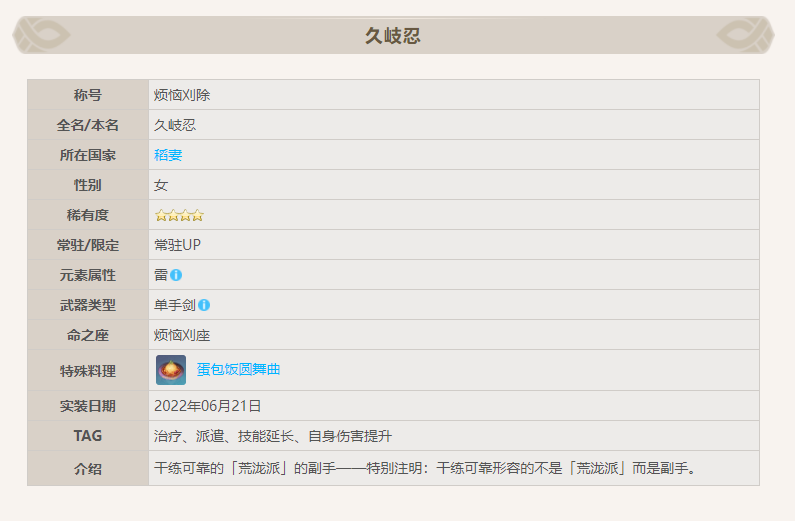
Task: Click the 久岐忍 full name value cell
Action: (454, 125)
